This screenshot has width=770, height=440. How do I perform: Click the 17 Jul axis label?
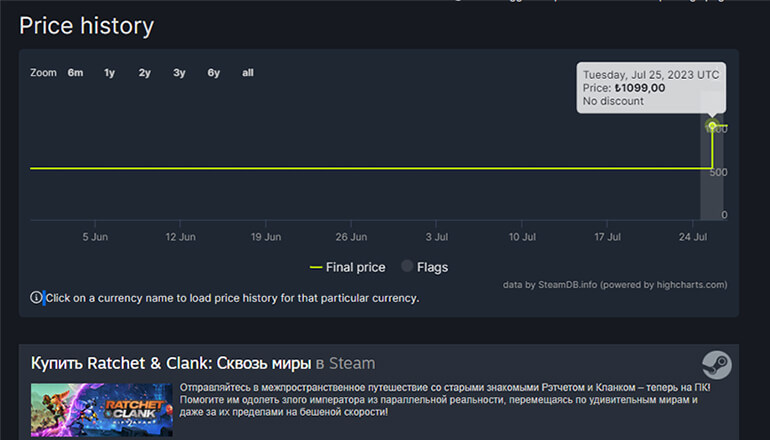(607, 237)
